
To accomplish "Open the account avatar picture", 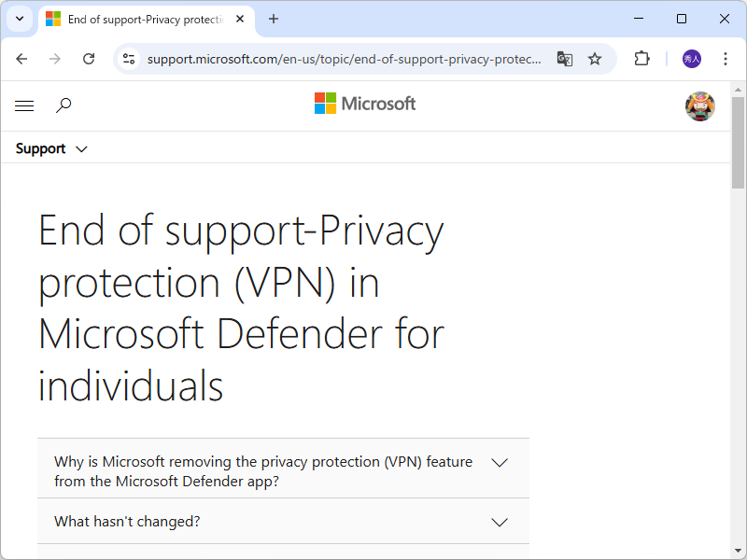I will [x=699, y=106].
